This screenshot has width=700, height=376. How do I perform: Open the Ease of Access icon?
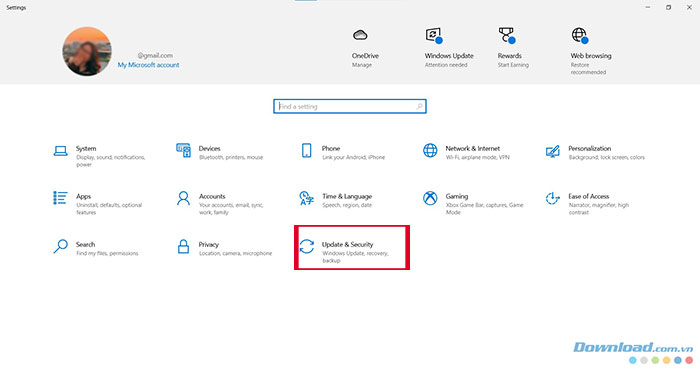pos(552,198)
